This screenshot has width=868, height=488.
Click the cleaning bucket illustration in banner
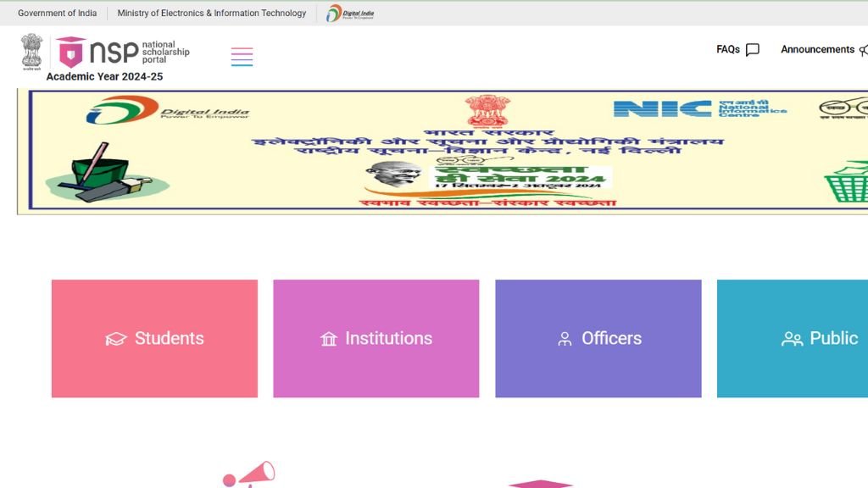[x=106, y=173]
